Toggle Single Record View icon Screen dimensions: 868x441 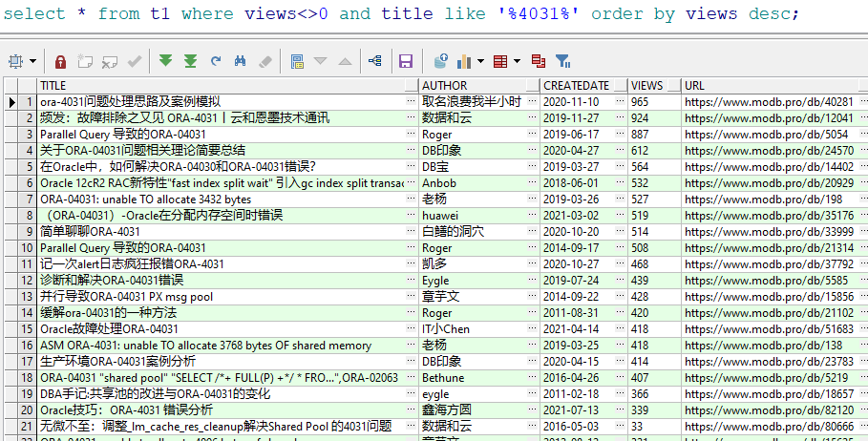(x=297, y=61)
